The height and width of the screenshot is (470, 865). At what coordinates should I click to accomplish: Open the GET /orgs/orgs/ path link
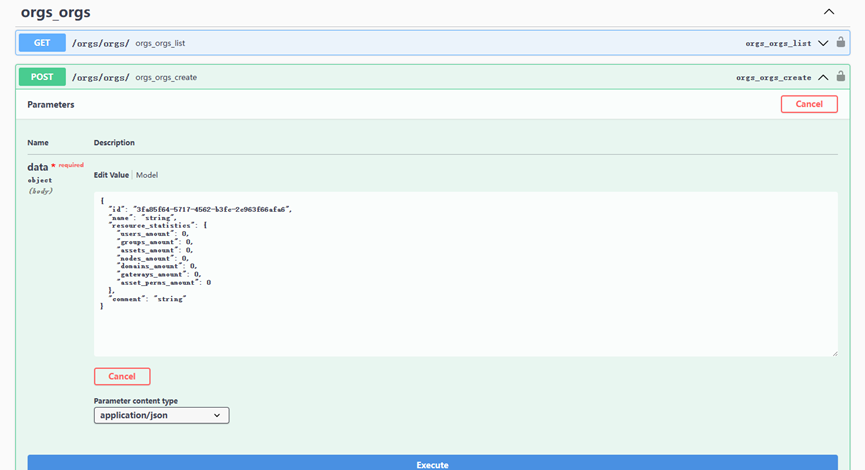100,43
